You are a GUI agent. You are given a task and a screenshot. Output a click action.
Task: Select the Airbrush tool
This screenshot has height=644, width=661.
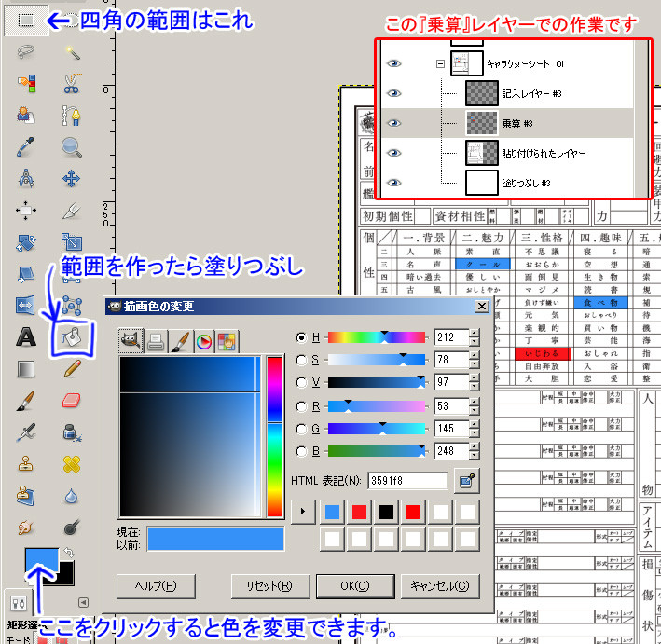(x=26, y=432)
